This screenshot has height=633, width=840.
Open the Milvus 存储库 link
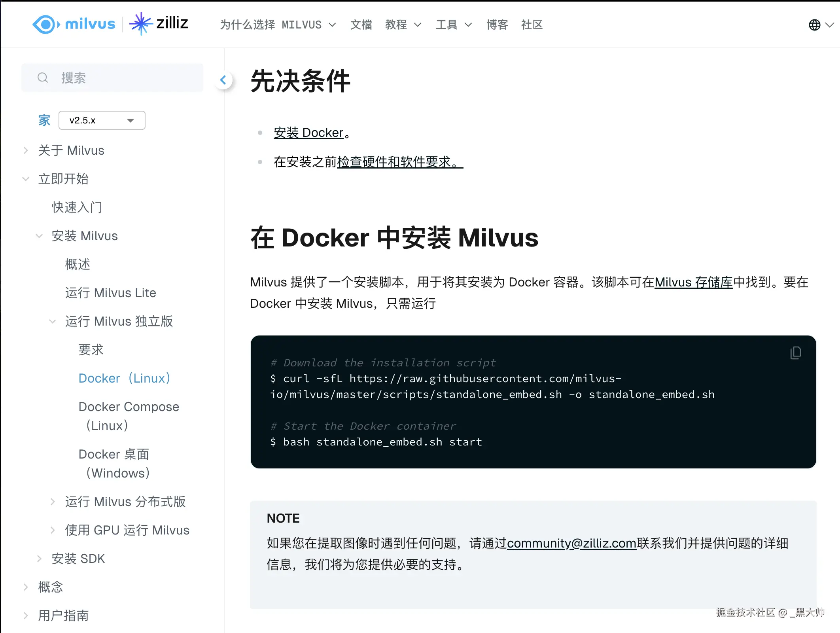(693, 282)
